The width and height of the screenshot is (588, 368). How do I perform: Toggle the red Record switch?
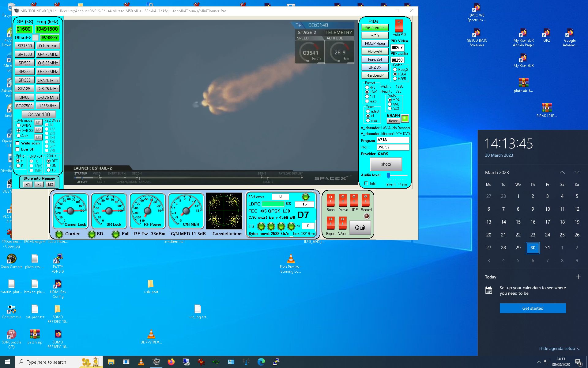366,200
